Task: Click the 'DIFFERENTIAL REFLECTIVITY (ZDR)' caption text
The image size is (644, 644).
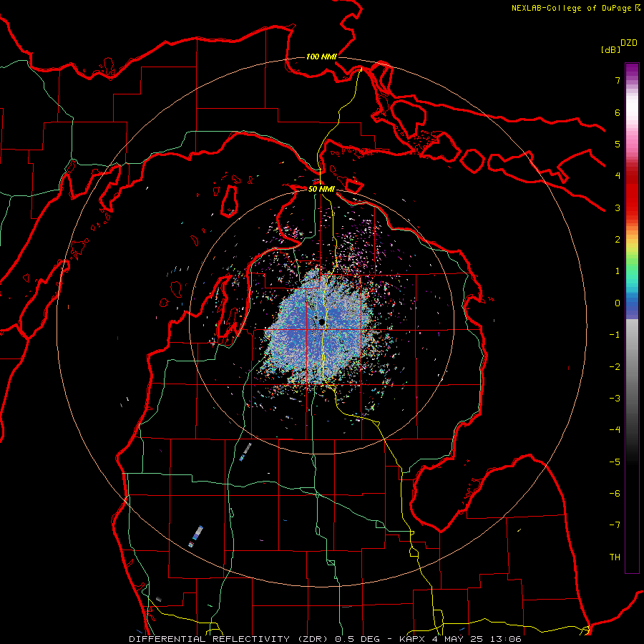Action: pos(229,639)
